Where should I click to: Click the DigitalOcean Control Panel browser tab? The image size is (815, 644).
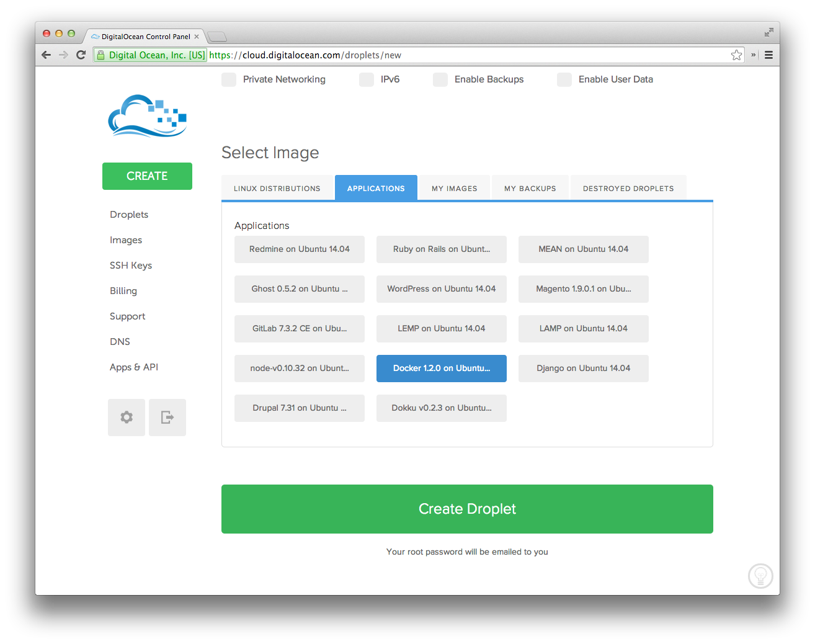[145, 37]
